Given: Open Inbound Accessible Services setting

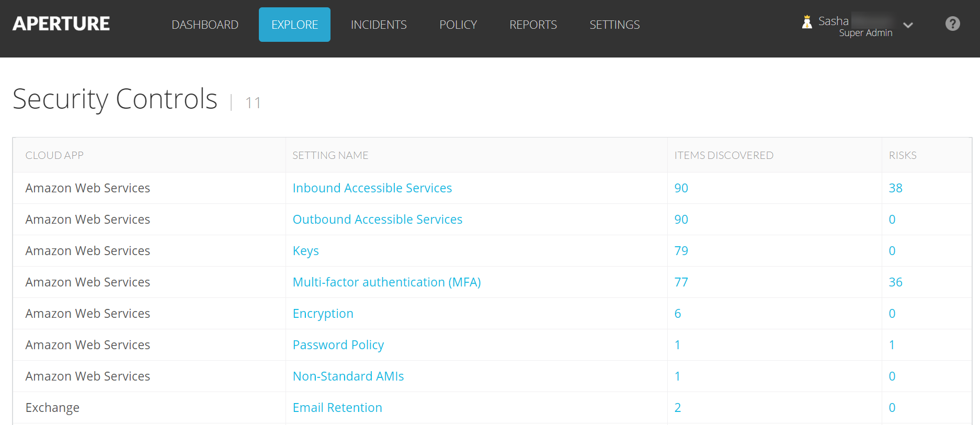Looking at the screenshot, I should [x=372, y=188].
